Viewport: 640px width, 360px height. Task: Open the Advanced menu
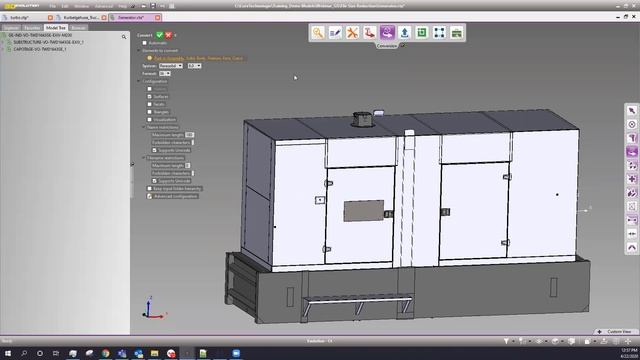click(104, 6)
